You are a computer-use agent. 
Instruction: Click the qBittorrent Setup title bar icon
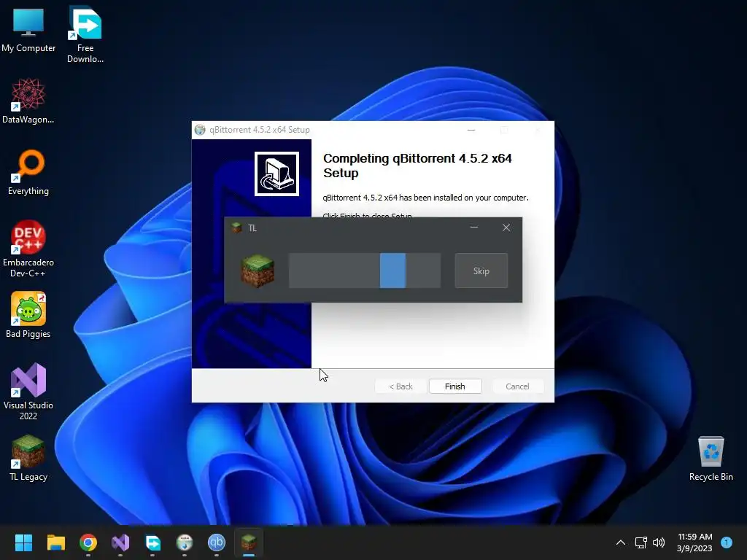pos(200,130)
